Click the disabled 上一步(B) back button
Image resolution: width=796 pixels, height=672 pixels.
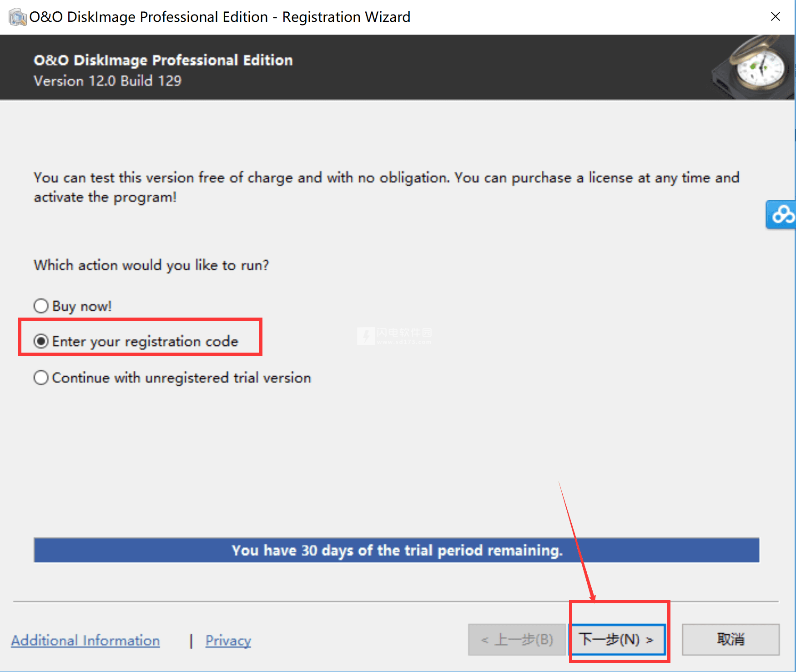point(516,639)
